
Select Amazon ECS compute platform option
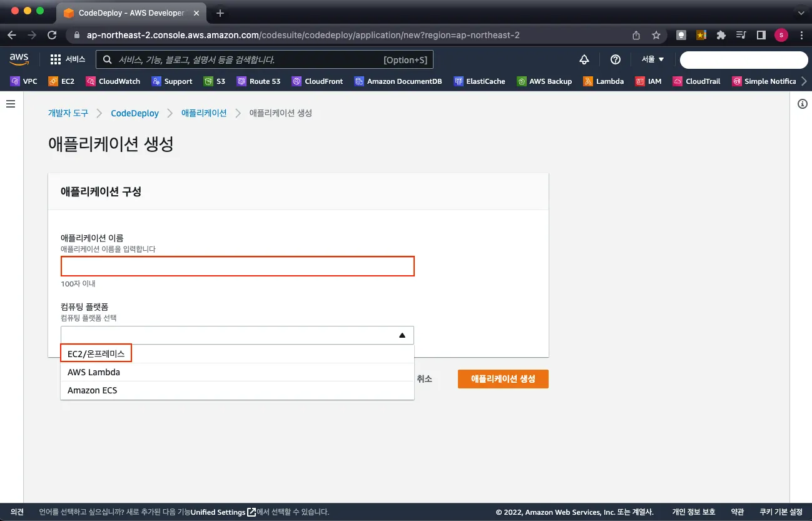(237, 390)
